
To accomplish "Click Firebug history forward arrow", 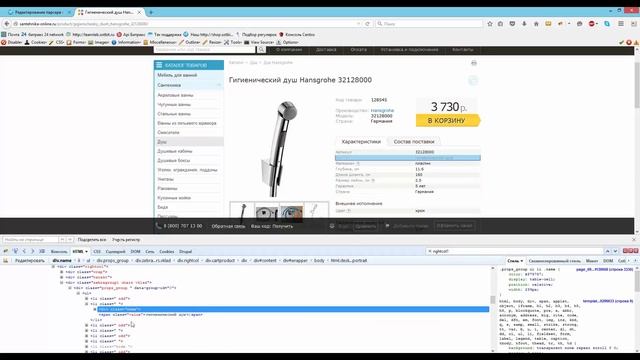I will [33, 251].
